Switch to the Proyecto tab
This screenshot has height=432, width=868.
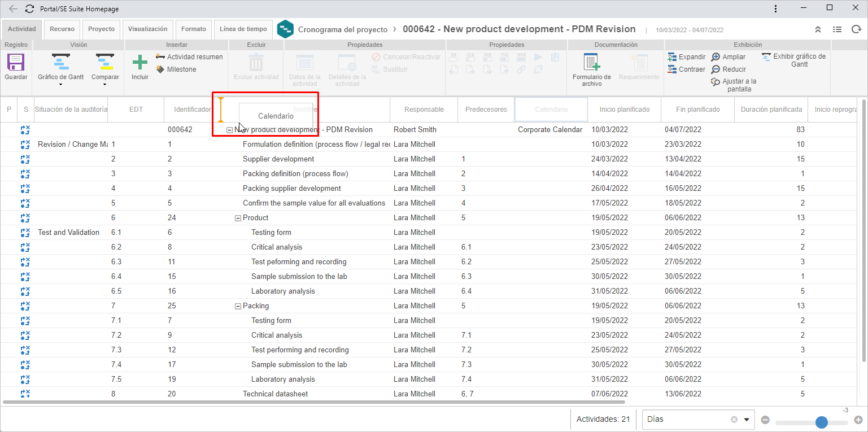[102, 29]
